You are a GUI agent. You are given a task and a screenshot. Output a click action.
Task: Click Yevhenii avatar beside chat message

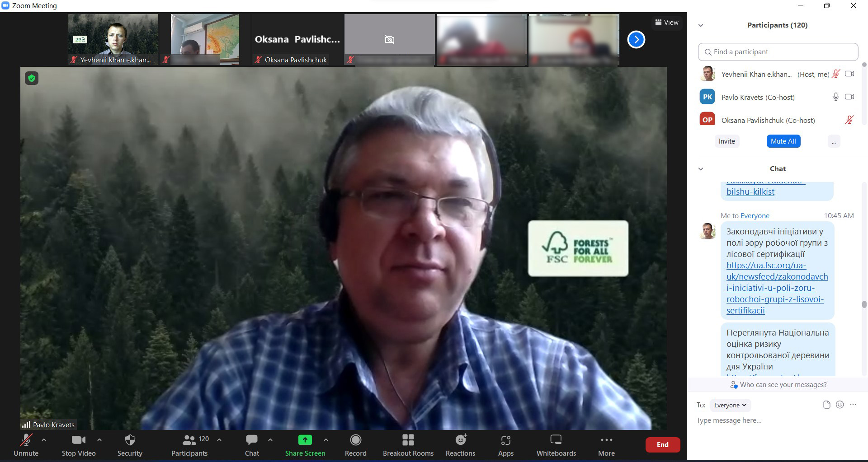[x=708, y=231]
